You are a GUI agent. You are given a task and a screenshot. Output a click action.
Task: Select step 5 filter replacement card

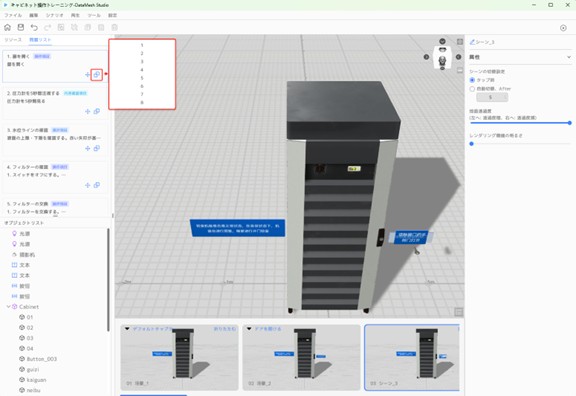click(x=55, y=208)
